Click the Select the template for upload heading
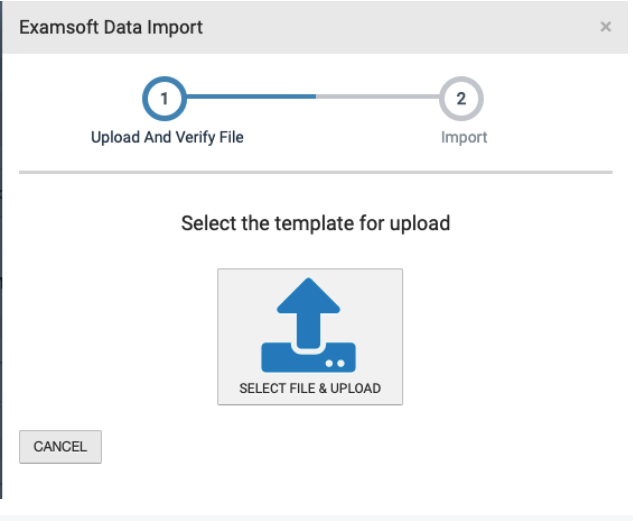This screenshot has height=521, width=633. pyautogui.click(x=315, y=223)
